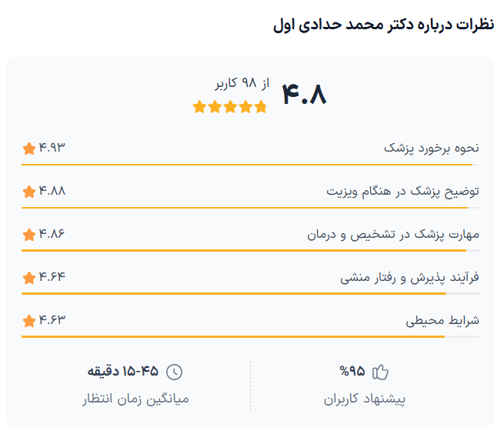This screenshot has width=504, height=431.
Task: Click the clock icon for waiting time
Action: click(x=175, y=373)
